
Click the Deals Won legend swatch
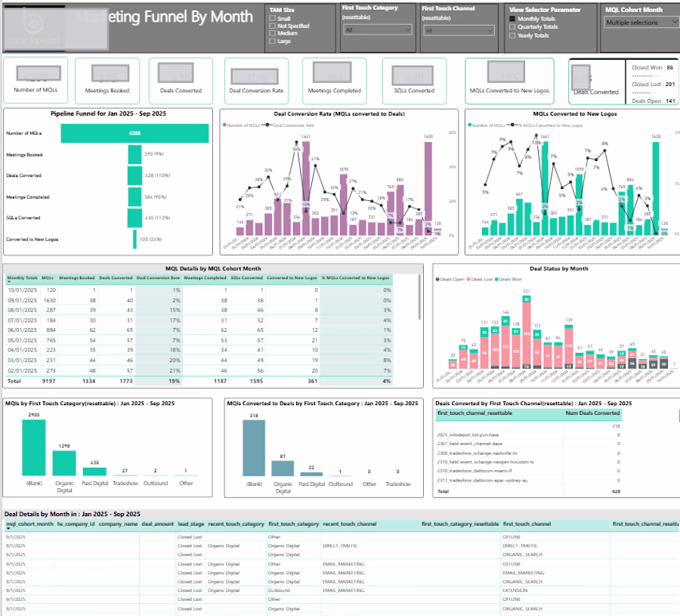tap(496, 280)
